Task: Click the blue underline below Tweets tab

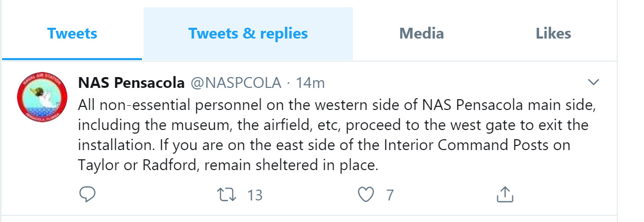Action: pyautogui.click(x=72, y=59)
